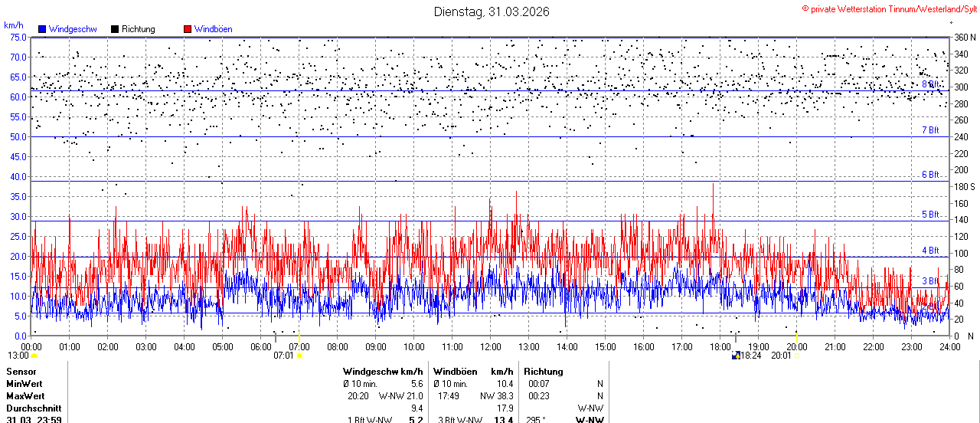The height and width of the screenshot is (423, 980).
Task: Click the maximum gust value NW 38.3
Action: [x=497, y=396]
